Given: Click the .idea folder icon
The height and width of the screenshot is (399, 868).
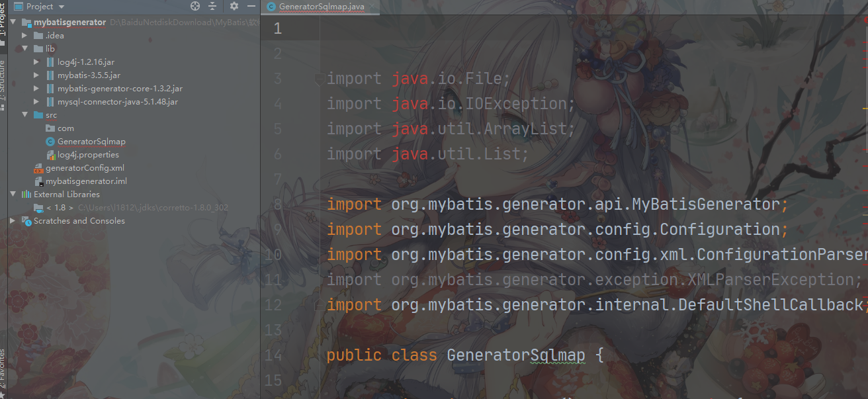Looking at the screenshot, I should tap(38, 36).
